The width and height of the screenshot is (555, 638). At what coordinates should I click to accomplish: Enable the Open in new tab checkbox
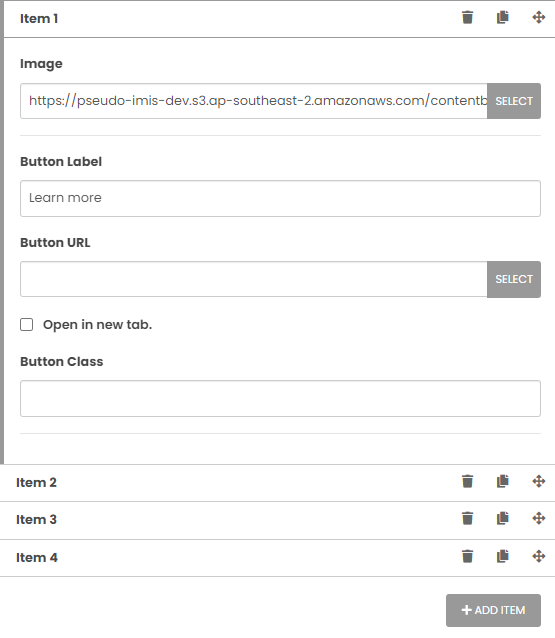coord(27,325)
